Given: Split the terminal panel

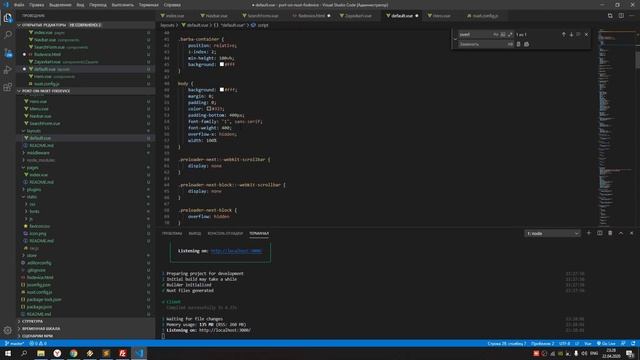Looking at the screenshot, I should pyautogui.click(x=599, y=233).
